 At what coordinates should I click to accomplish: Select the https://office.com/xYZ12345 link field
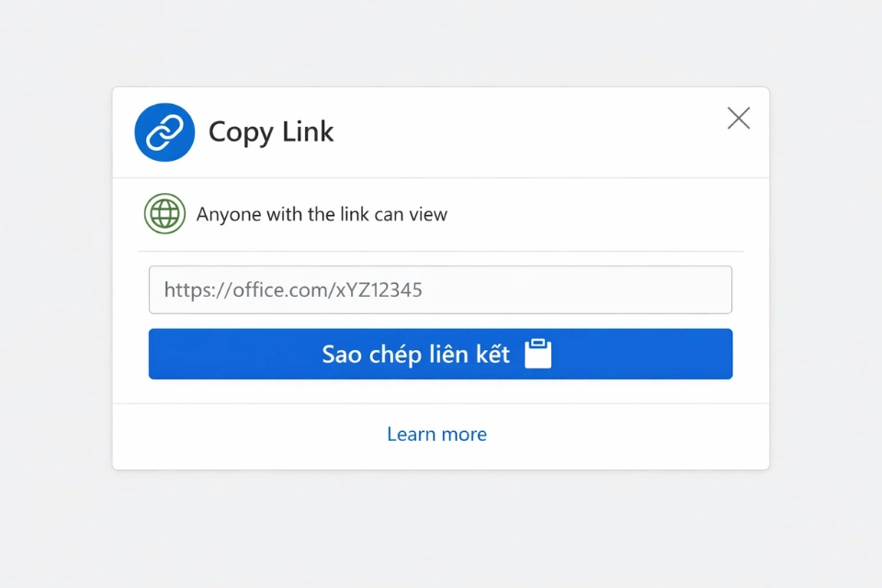click(440, 289)
